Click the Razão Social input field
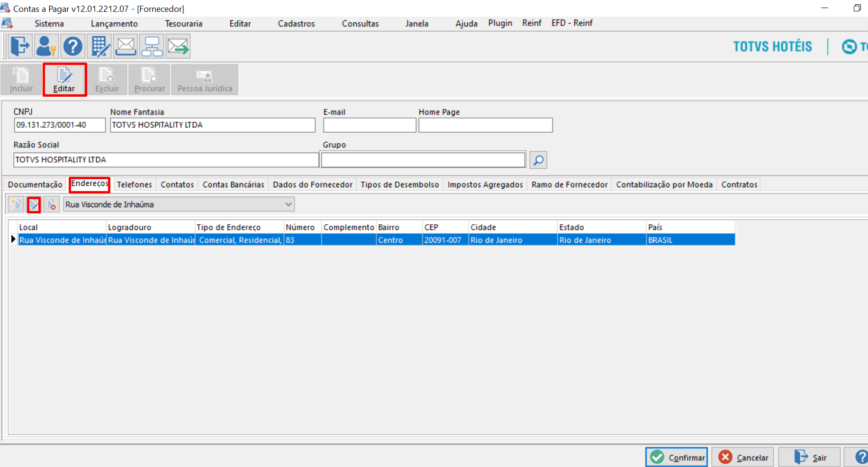Viewport: 868px width, 467px height. click(166, 160)
